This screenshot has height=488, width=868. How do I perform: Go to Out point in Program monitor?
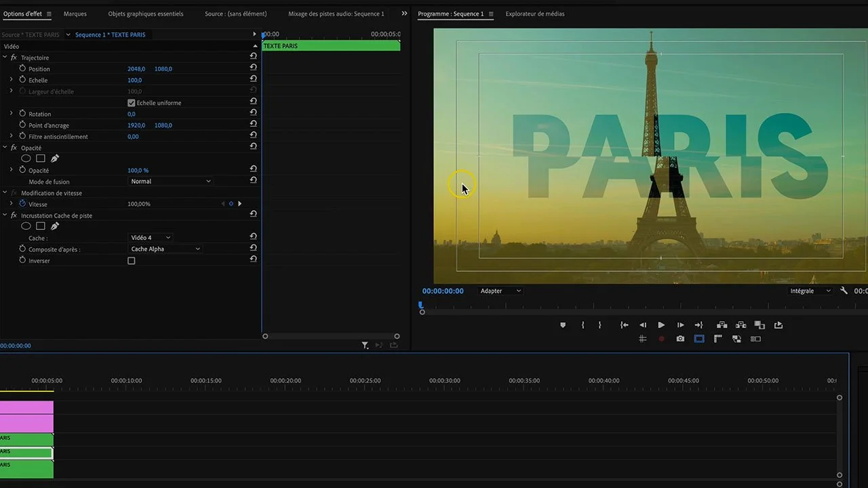click(699, 325)
